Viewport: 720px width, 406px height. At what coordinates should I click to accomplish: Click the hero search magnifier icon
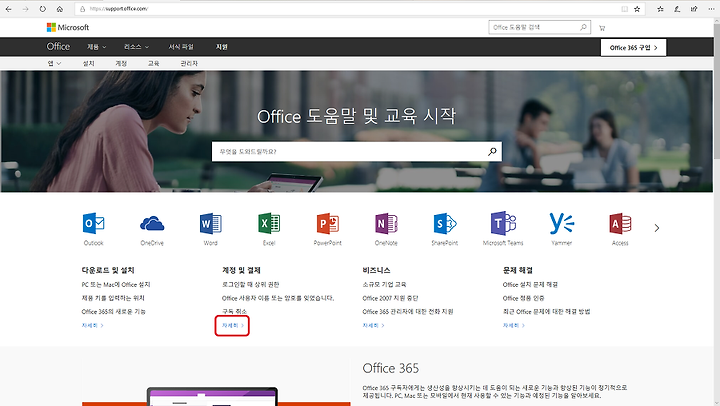pyautogui.click(x=492, y=152)
